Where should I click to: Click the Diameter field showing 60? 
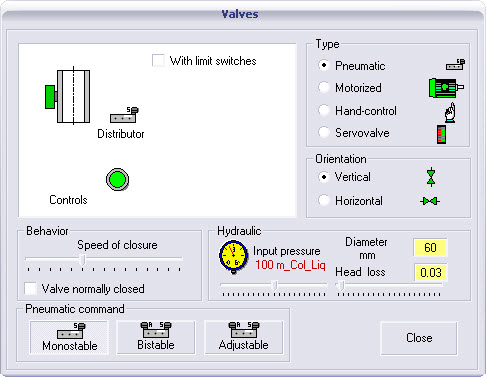[430, 248]
